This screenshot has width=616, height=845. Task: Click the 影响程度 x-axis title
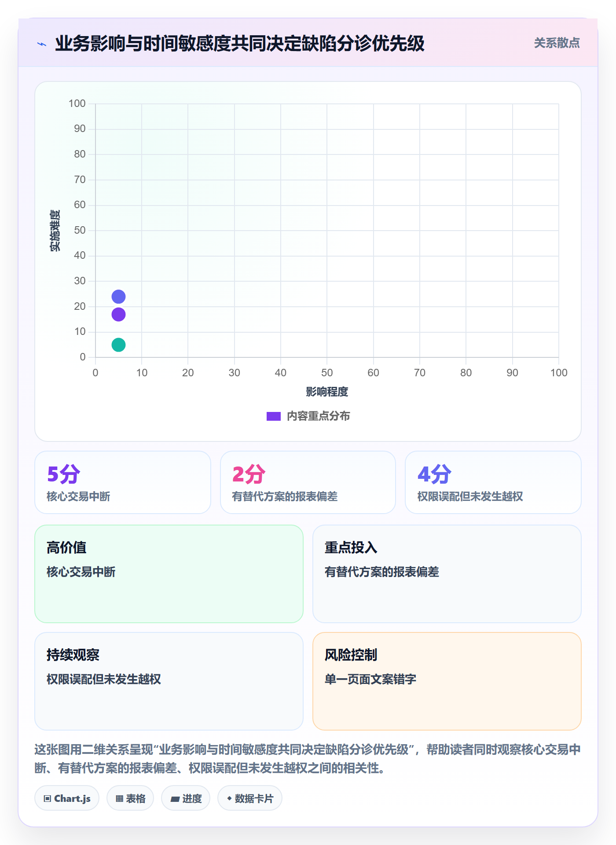(x=327, y=392)
